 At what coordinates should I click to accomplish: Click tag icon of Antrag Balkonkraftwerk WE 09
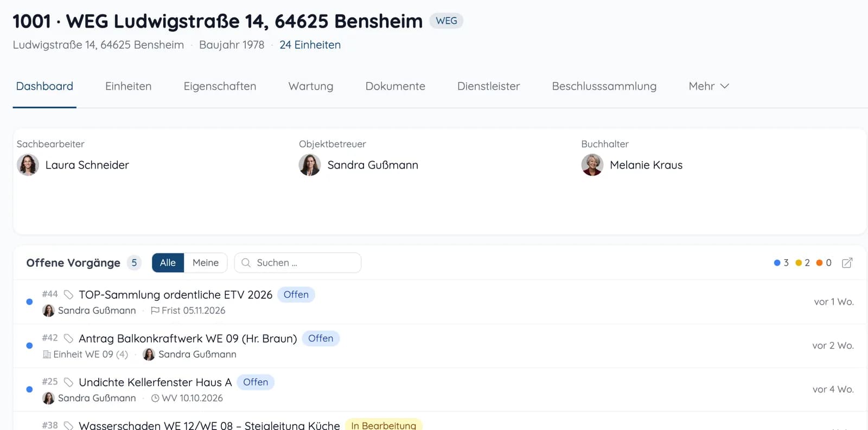point(68,338)
